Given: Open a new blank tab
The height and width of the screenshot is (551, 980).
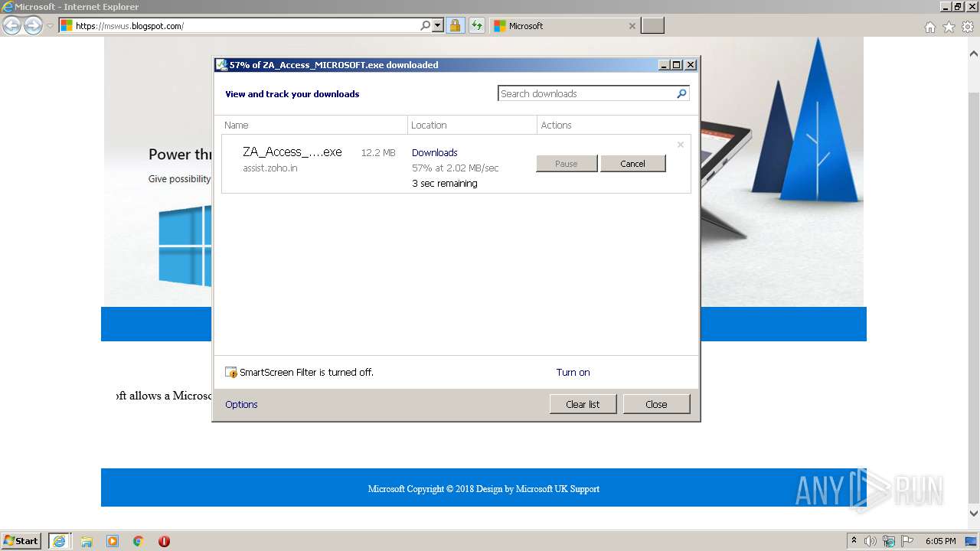Looking at the screenshot, I should pyautogui.click(x=652, y=26).
